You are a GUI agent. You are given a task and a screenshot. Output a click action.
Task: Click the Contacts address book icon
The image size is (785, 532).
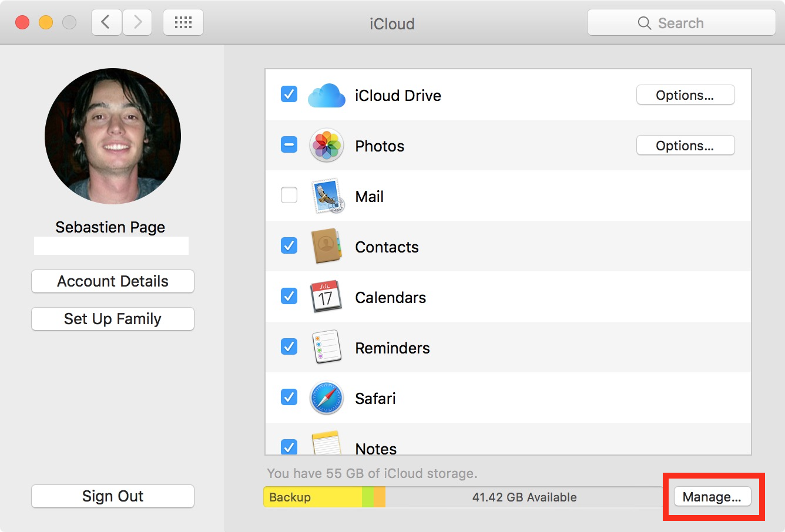coord(326,247)
